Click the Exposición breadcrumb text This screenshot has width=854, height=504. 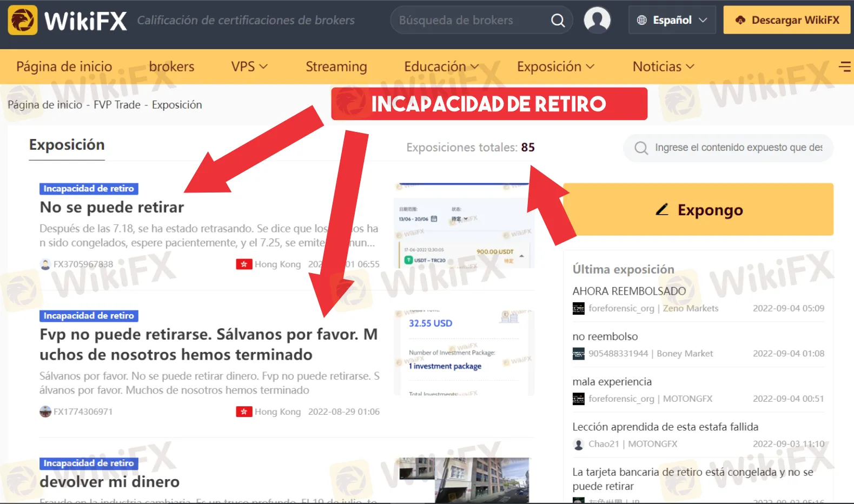click(177, 105)
